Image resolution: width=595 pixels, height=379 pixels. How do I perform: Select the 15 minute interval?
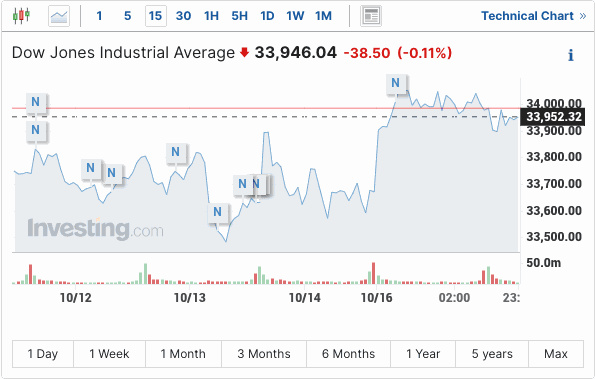click(x=156, y=16)
